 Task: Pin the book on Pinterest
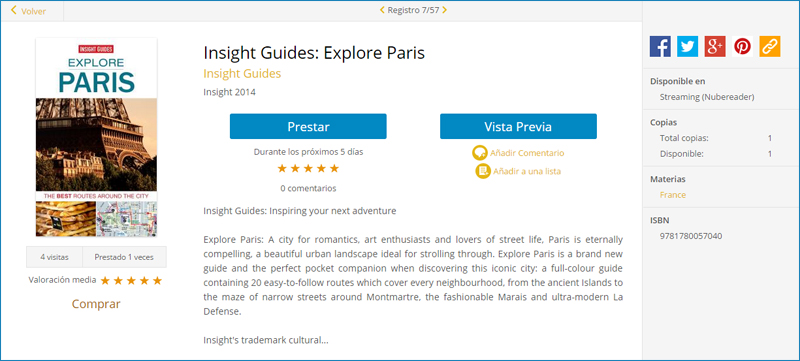pyautogui.click(x=742, y=46)
